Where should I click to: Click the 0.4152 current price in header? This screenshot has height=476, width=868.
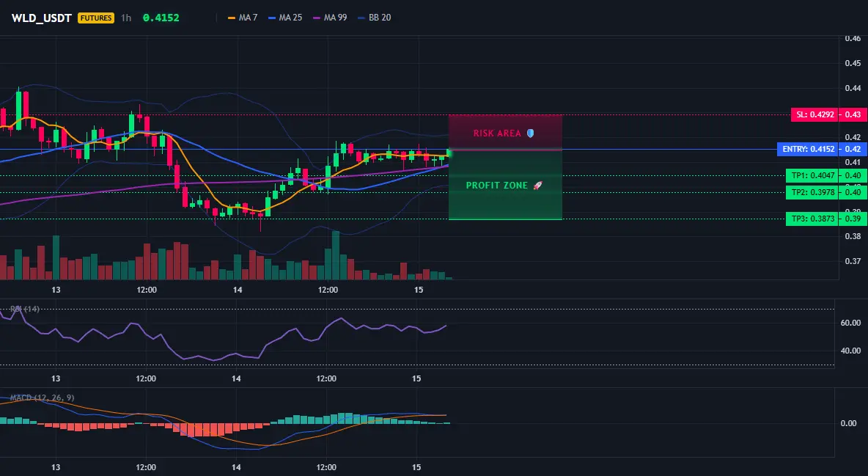[x=161, y=18]
